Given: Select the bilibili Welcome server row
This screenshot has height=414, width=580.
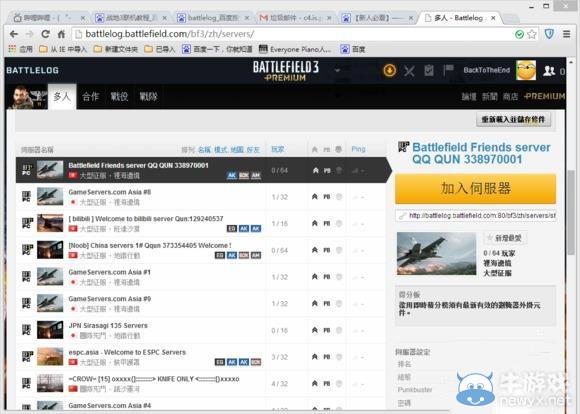Looking at the screenshot, I should 202,223.
